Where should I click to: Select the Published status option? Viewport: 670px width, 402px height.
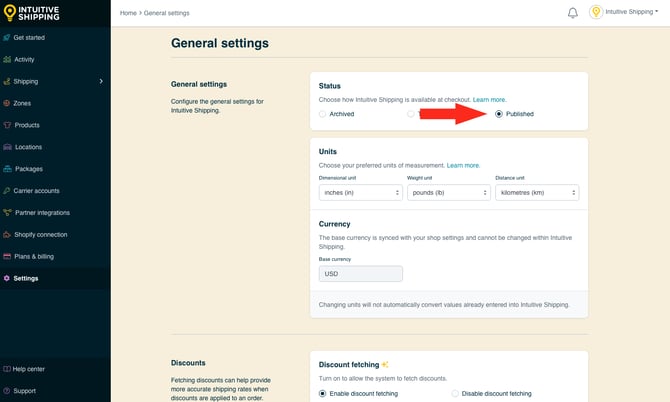click(499, 114)
